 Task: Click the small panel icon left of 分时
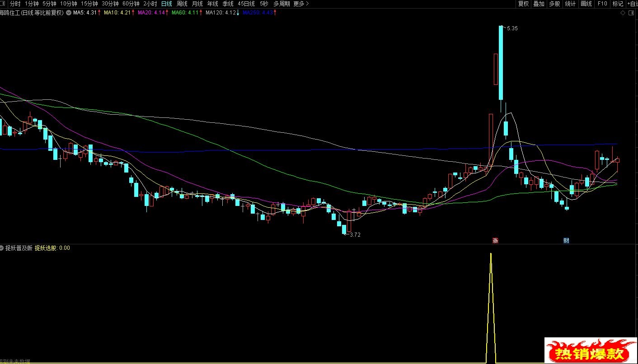[3, 4]
